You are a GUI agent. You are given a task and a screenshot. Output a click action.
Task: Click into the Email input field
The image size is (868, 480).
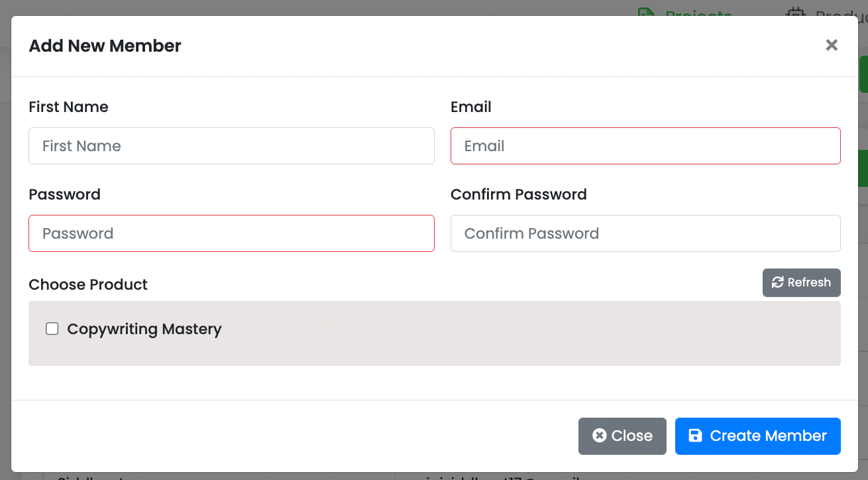tap(645, 146)
